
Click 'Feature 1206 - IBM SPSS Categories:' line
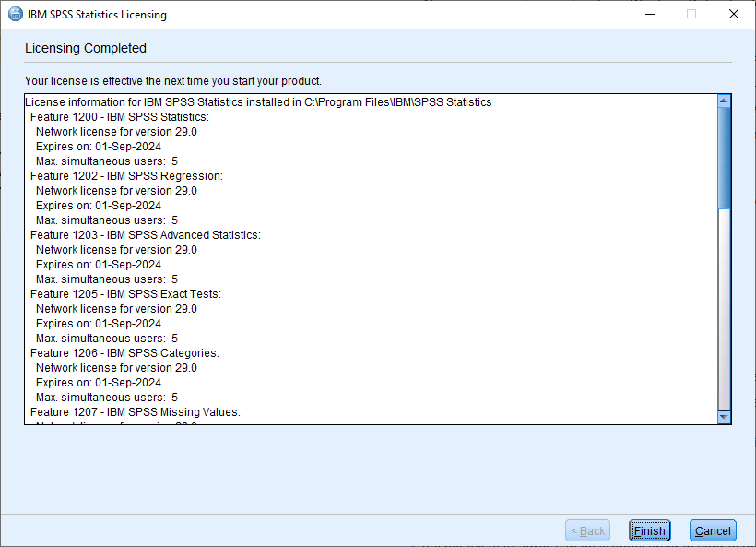tap(124, 352)
